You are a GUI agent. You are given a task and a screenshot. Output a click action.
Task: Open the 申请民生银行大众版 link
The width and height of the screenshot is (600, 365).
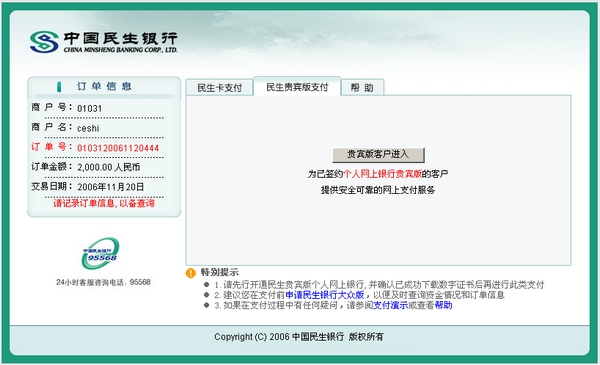[x=324, y=295]
